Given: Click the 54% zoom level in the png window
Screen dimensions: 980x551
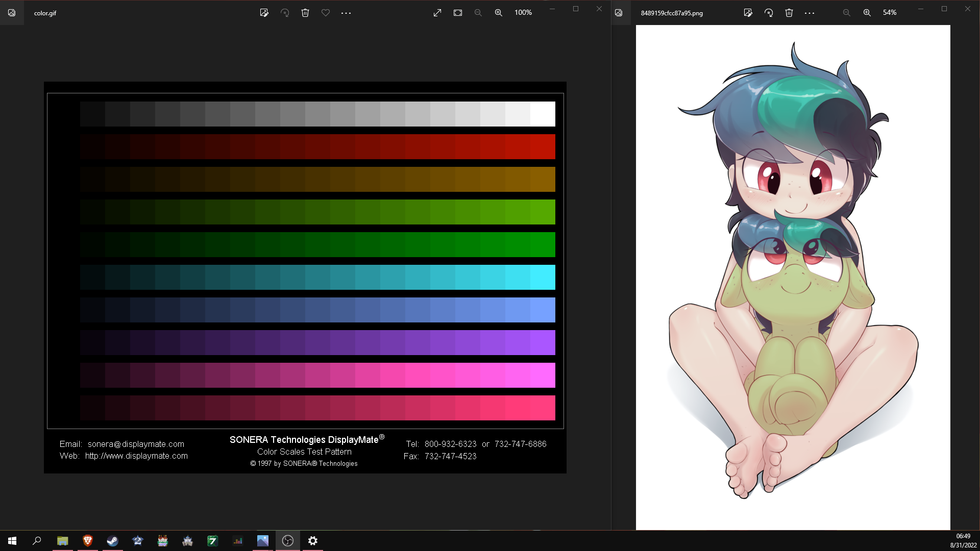Looking at the screenshot, I should (890, 13).
